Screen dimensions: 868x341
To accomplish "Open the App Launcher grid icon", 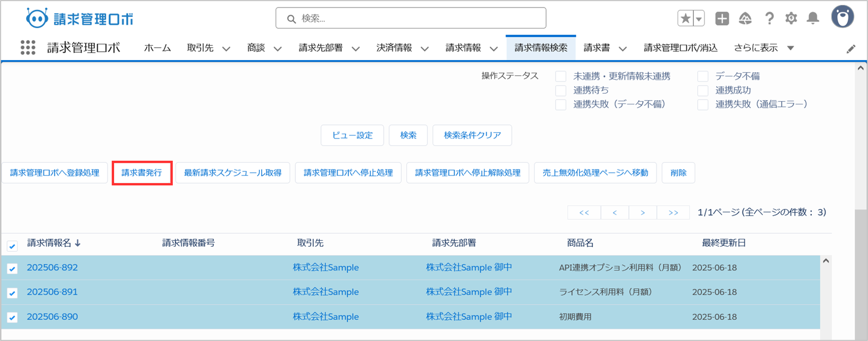I will [x=28, y=48].
